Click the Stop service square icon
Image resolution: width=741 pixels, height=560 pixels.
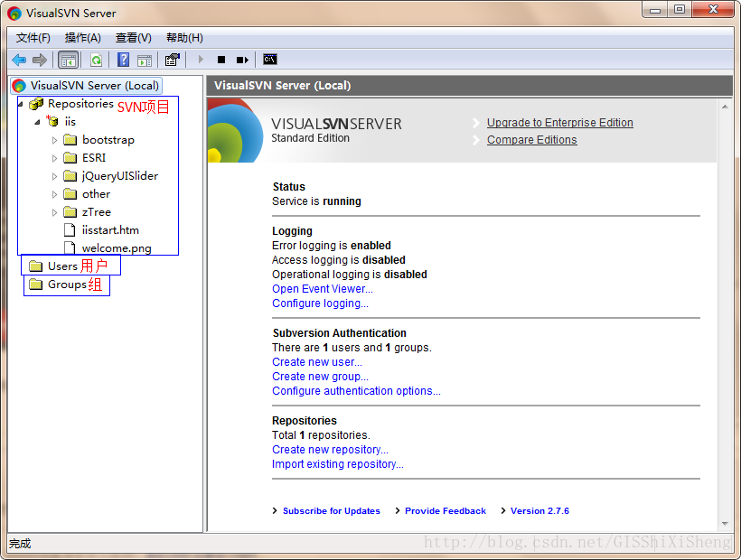[221, 60]
